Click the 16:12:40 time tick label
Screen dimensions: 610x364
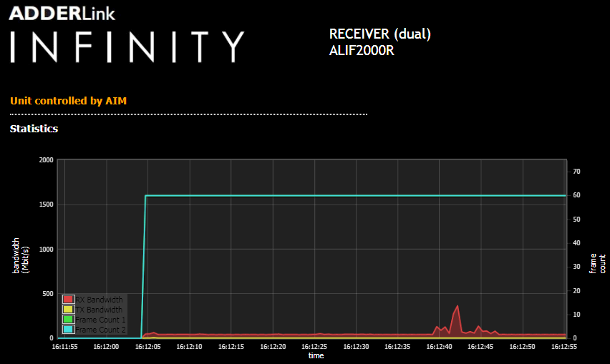tap(439, 347)
